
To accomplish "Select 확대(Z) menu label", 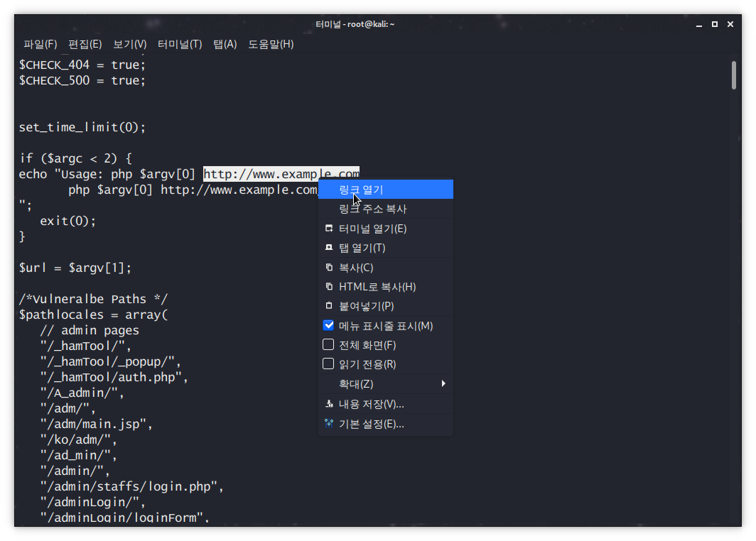I will [356, 384].
